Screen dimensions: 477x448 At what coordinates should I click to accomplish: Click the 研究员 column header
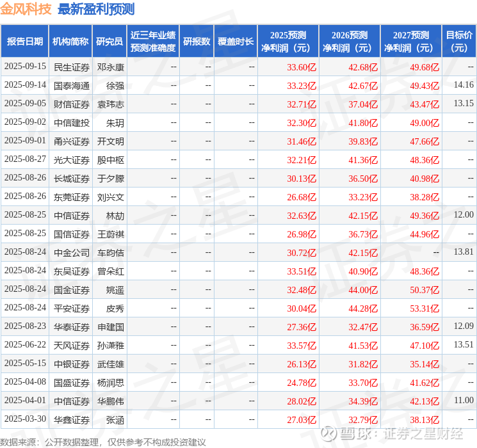tap(109, 42)
